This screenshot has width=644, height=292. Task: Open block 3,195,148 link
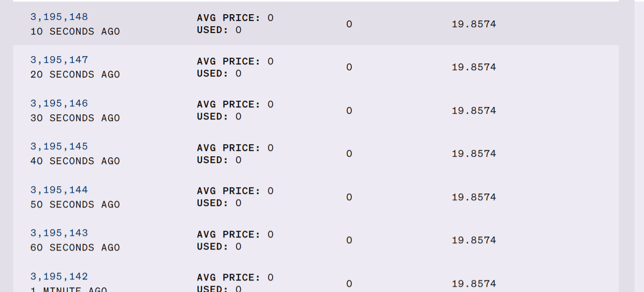(59, 17)
